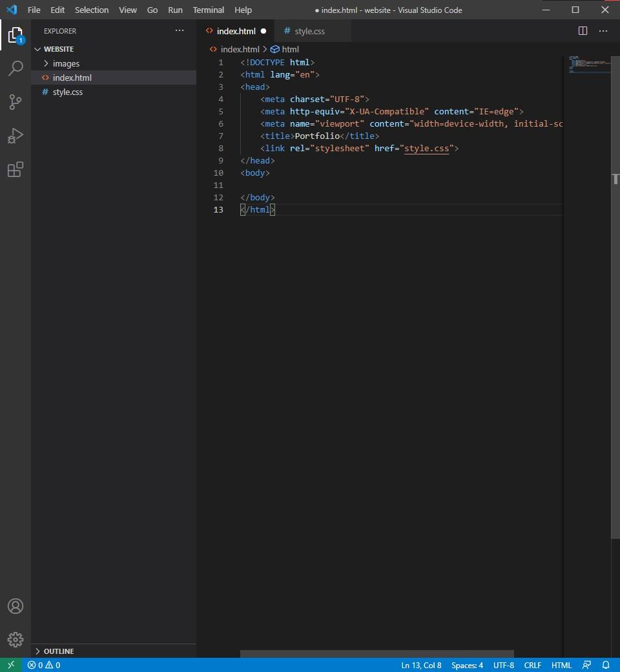This screenshot has width=620, height=672.
Task: Switch to the style.css tab
Action: pos(309,30)
